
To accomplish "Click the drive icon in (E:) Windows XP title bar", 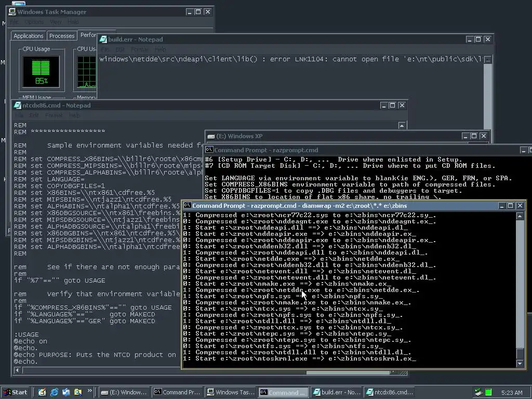I will (211, 137).
